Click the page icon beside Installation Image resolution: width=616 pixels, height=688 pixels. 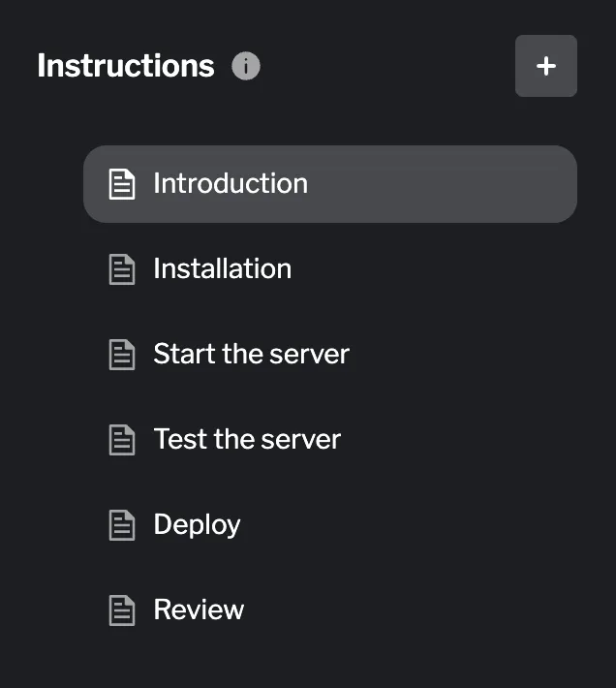[122, 269]
